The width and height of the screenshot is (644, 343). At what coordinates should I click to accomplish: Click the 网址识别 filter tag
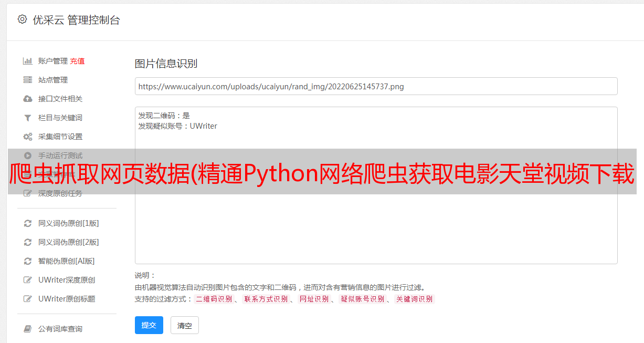(x=314, y=299)
